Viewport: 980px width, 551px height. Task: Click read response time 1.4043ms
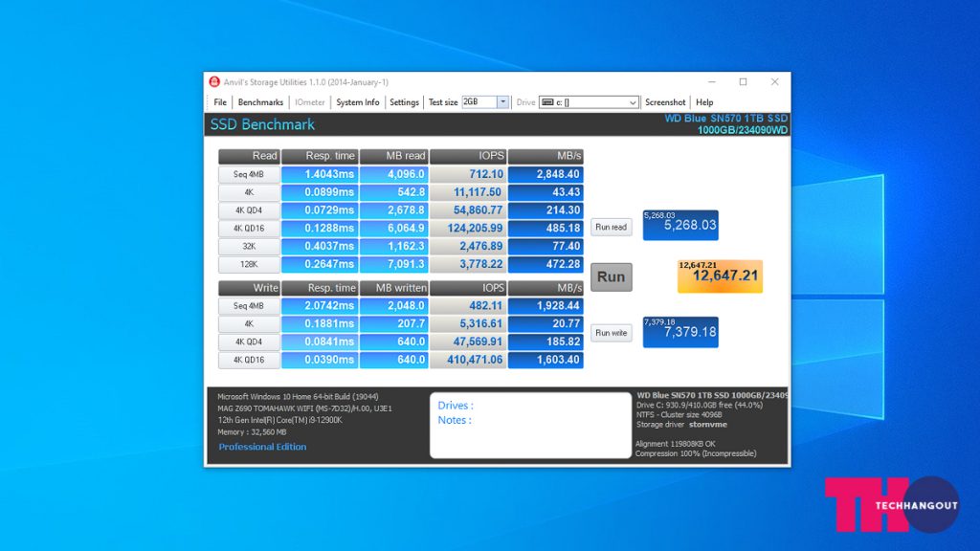pyautogui.click(x=320, y=174)
